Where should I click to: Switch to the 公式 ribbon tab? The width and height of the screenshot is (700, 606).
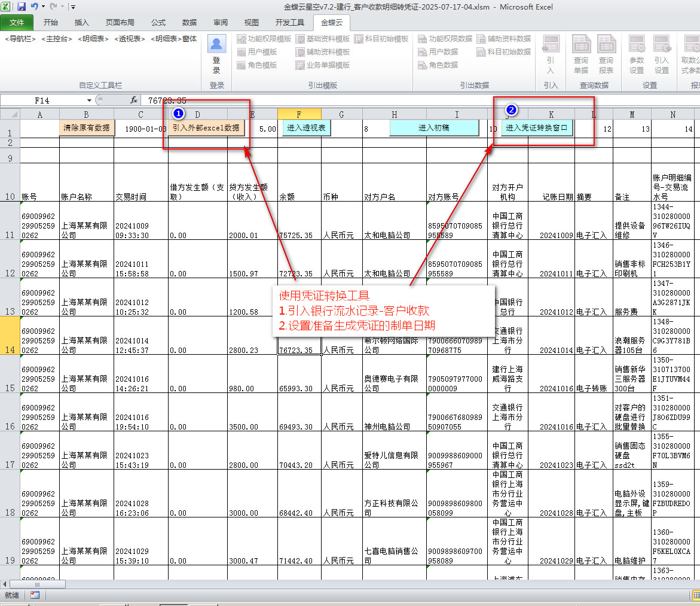(158, 22)
